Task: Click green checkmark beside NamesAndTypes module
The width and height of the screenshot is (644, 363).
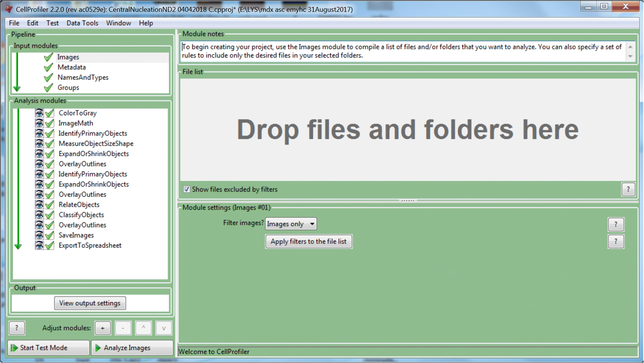Action: [x=48, y=78]
